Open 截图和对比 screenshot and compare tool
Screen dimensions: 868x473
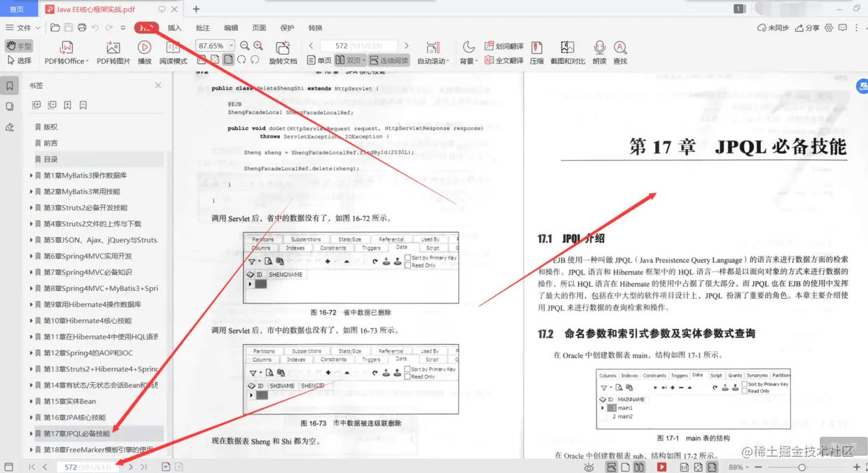[568, 53]
